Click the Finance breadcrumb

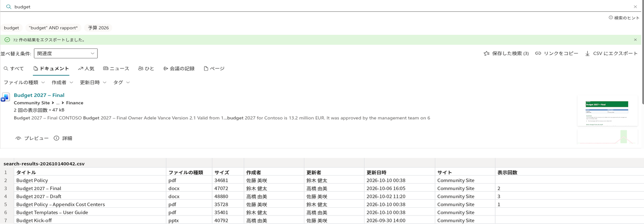75,103
